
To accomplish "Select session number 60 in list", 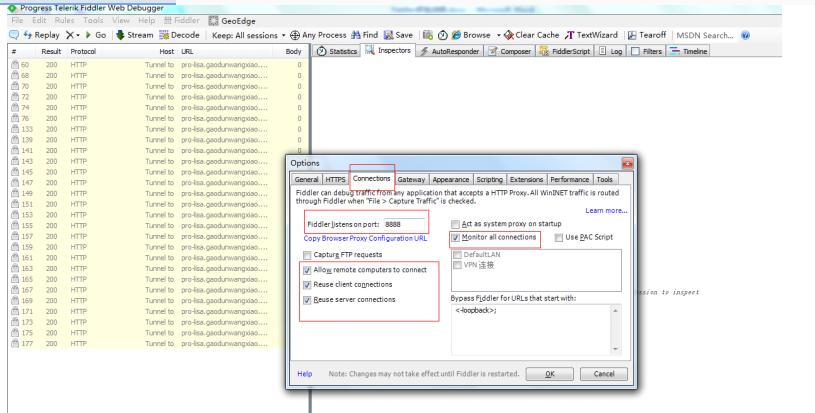I will [157, 65].
